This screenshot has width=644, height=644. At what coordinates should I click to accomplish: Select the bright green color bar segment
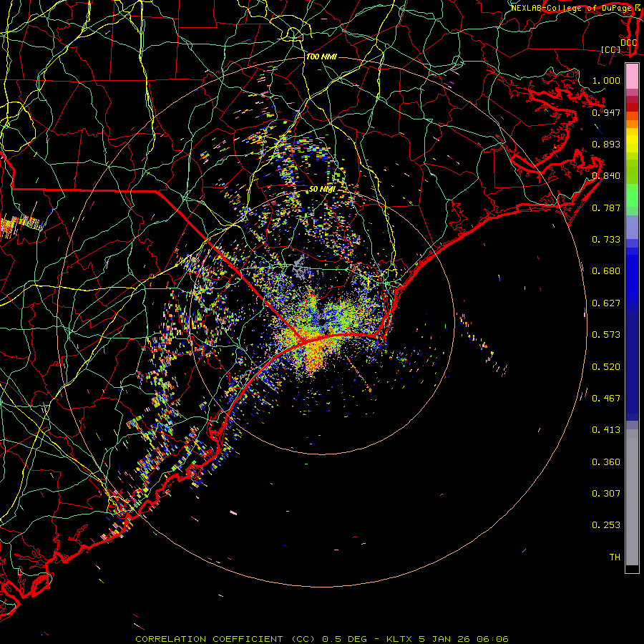[x=632, y=195]
